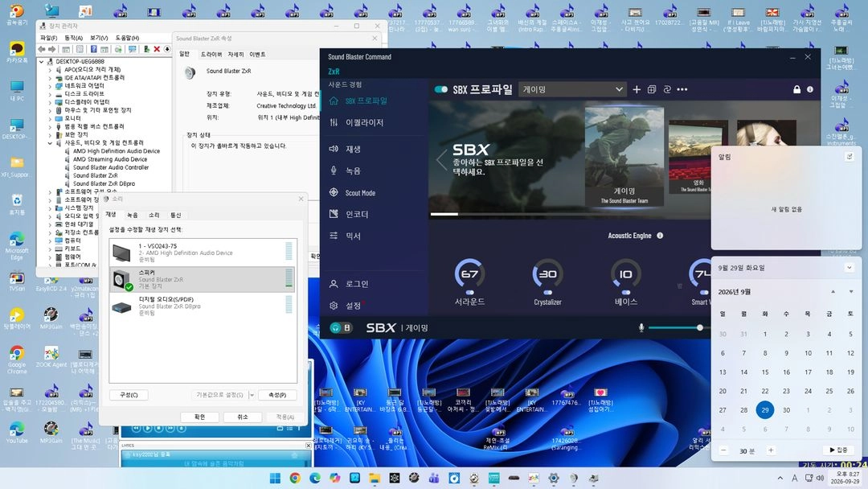
Task: Open Microsoft Edge desktop shortcut
Action: coord(17,244)
